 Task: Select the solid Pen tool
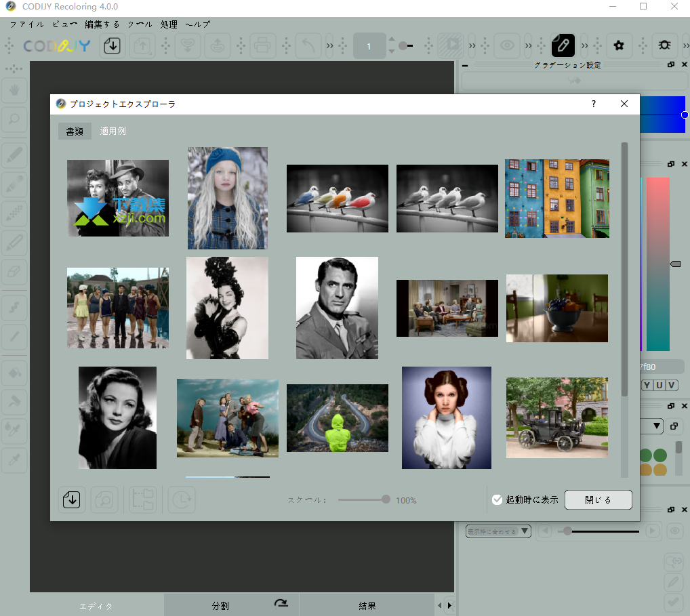14,156
